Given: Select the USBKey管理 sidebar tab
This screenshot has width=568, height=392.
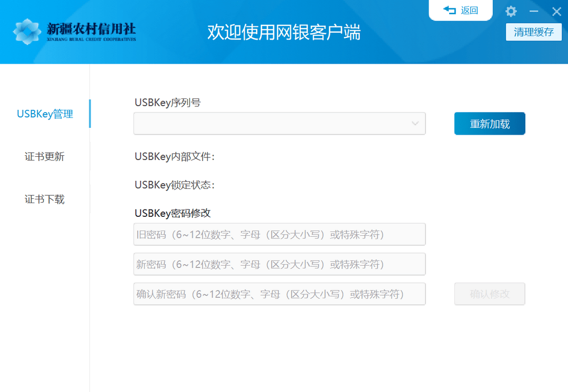Looking at the screenshot, I should (x=45, y=114).
